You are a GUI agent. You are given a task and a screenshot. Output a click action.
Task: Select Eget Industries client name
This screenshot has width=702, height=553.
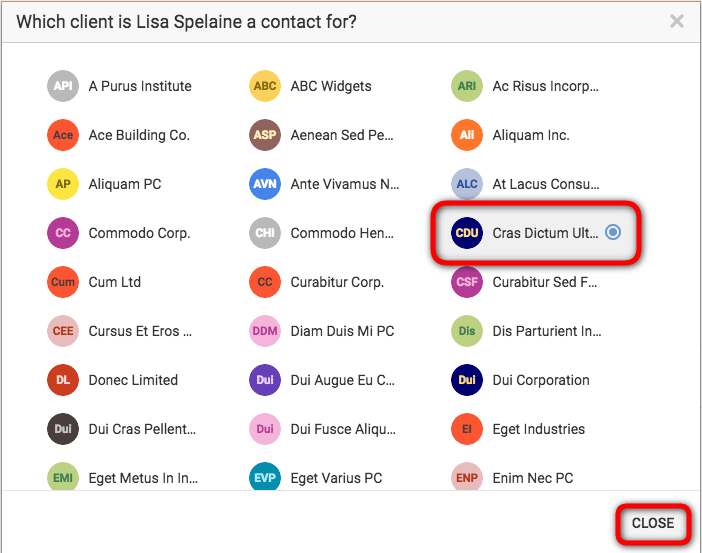[539, 429]
